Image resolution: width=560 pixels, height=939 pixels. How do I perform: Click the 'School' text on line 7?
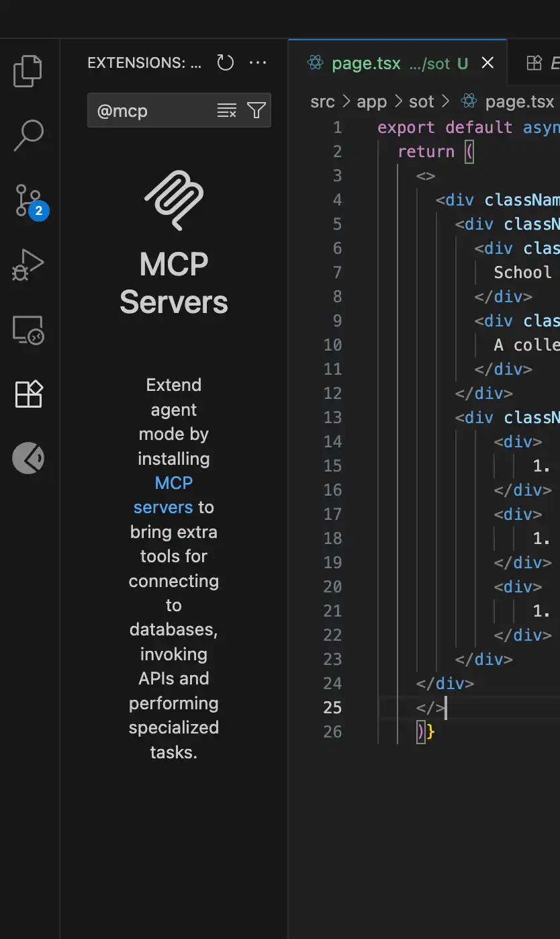tap(523, 273)
